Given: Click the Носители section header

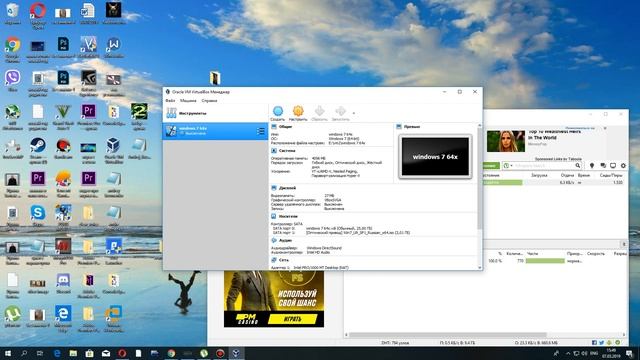Looking at the screenshot, I should [x=288, y=216].
